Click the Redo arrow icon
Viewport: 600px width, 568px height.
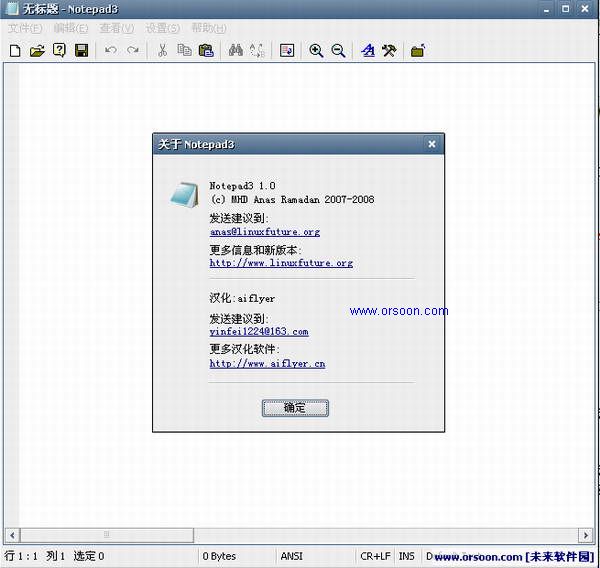coord(133,50)
